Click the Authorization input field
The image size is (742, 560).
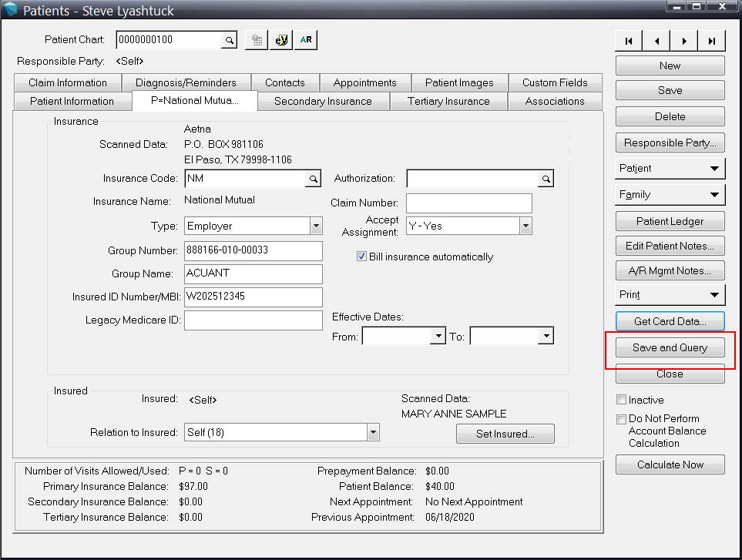(x=472, y=179)
